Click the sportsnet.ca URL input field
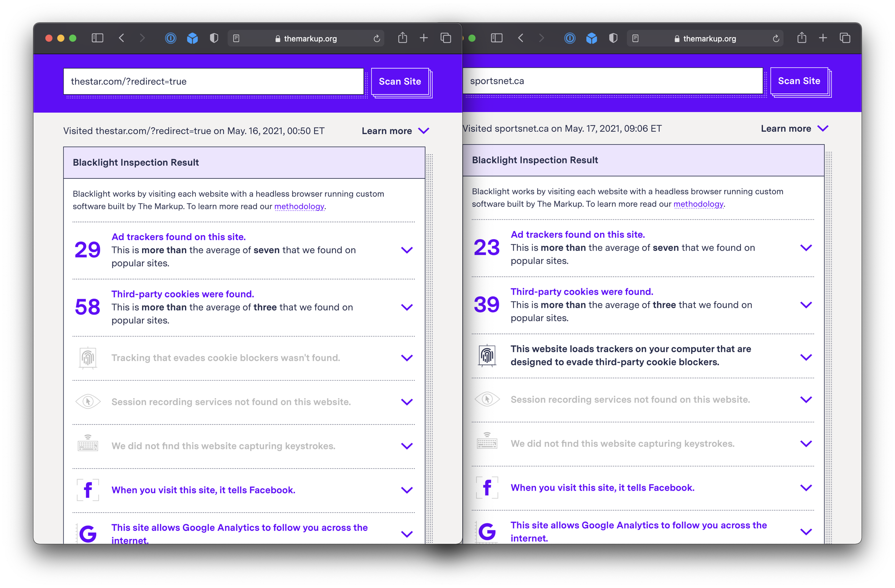895x588 pixels. pyautogui.click(x=612, y=81)
